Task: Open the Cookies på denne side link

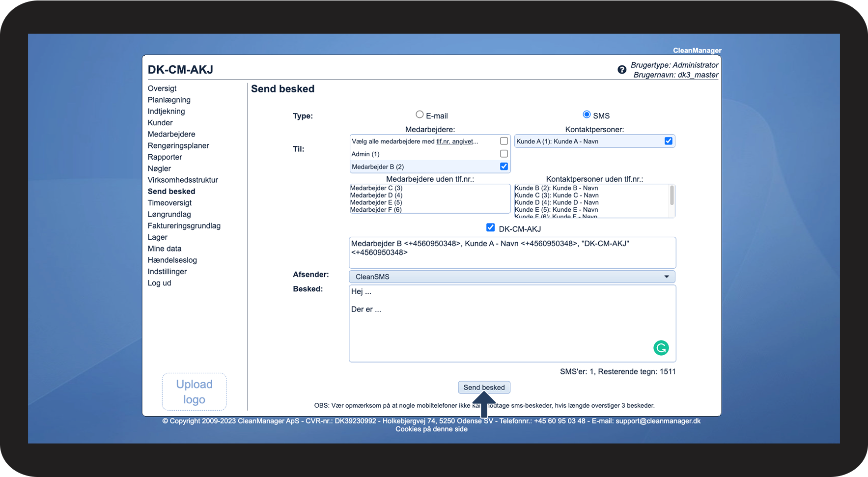Action: pyautogui.click(x=431, y=429)
